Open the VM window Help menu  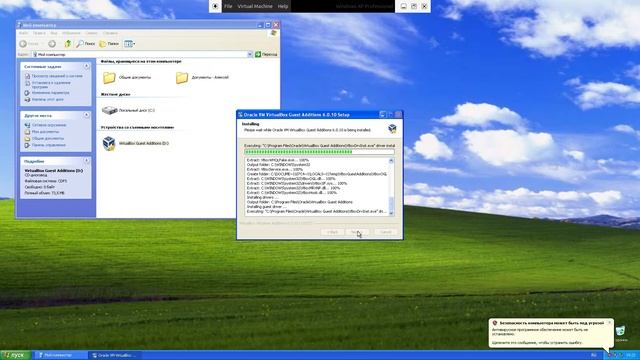pos(283,6)
